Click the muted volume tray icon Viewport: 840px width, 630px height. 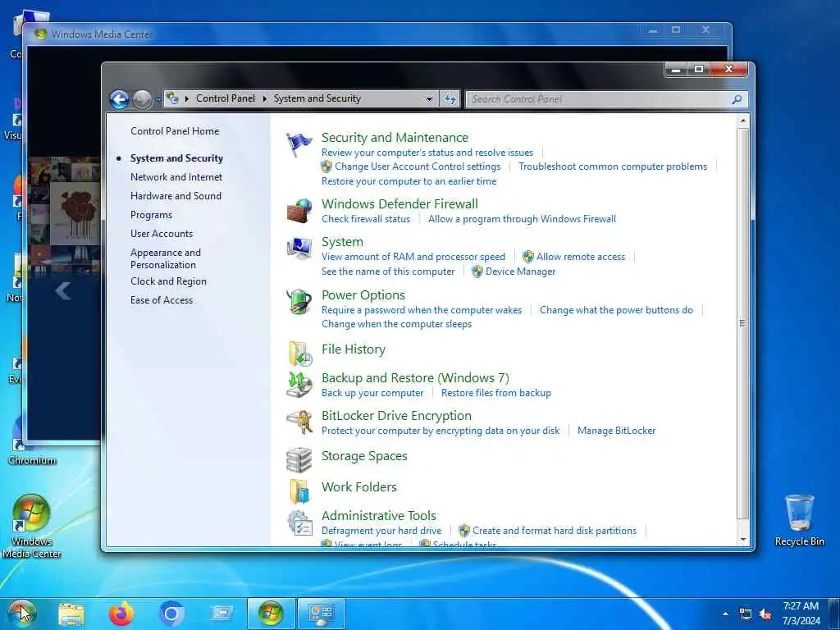pyautogui.click(x=765, y=614)
